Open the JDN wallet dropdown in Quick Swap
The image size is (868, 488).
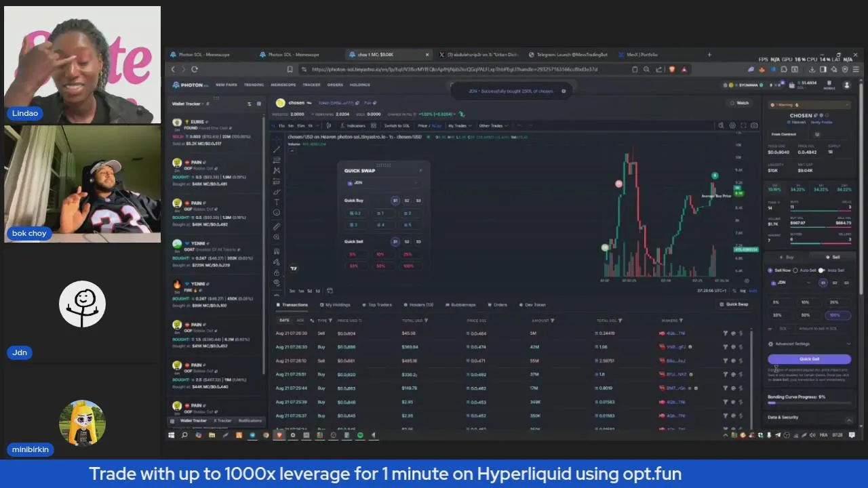point(384,183)
